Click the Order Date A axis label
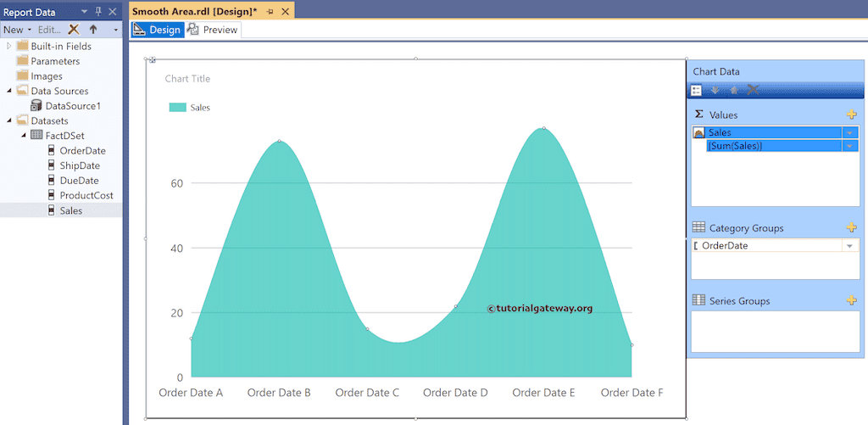Viewport: 868px width, 425px height. point(191,393)
